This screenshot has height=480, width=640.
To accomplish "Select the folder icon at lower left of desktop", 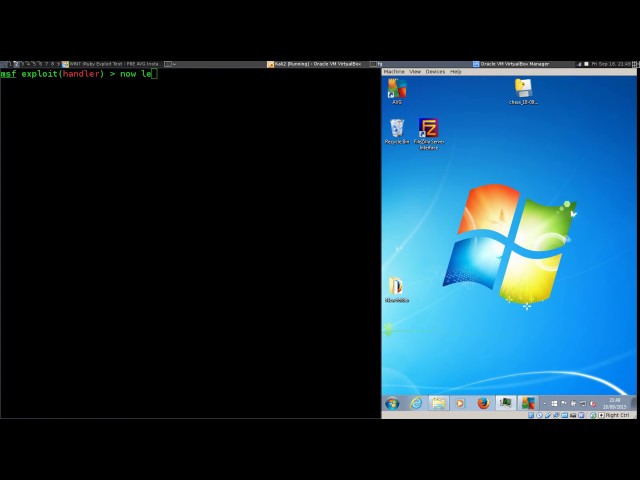I will click(x=397, y=288).
